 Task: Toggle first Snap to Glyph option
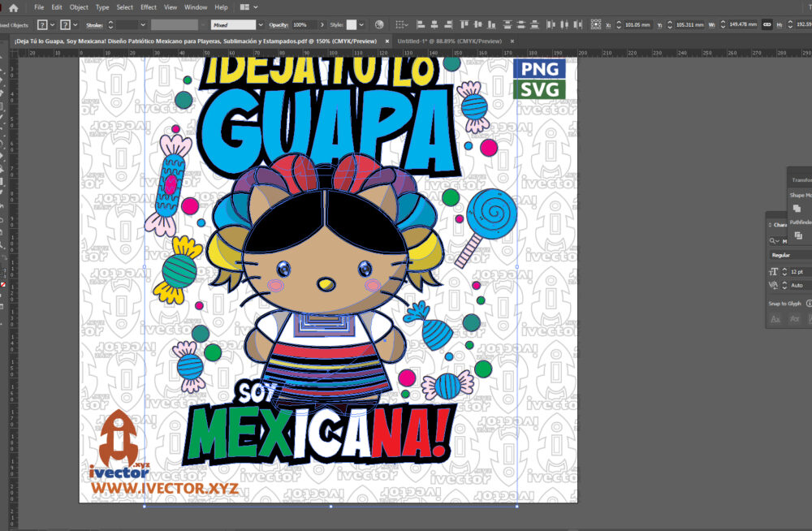click(775, 319)
